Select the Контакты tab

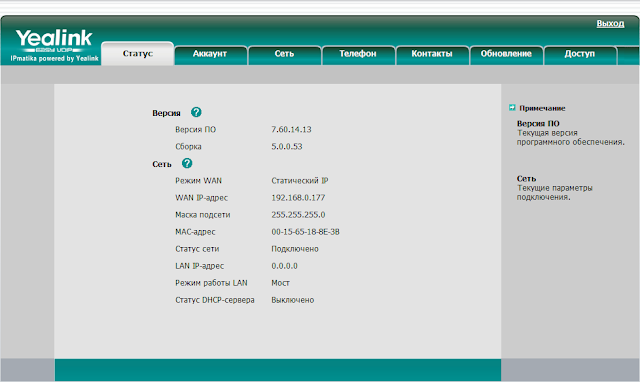tap(432, 54)
